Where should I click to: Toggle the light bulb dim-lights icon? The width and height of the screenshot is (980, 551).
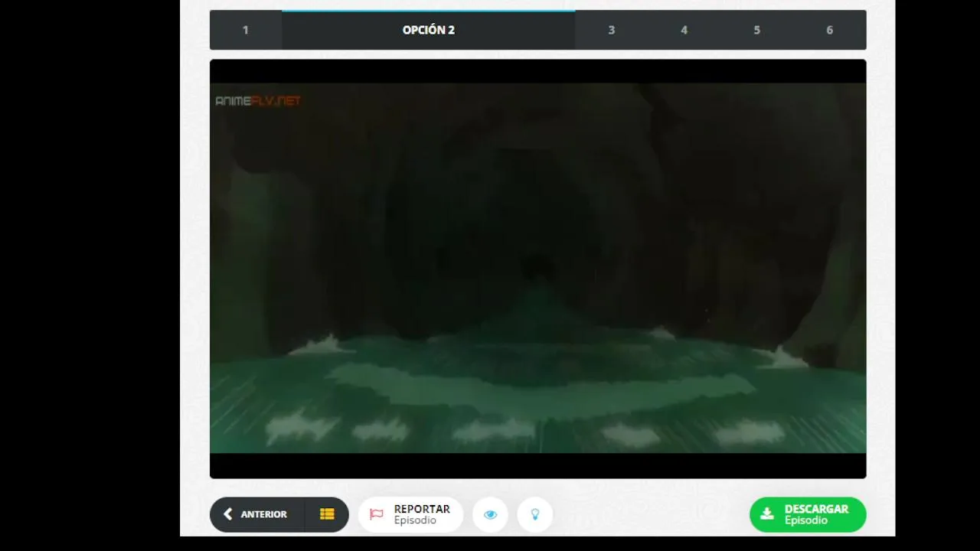(x=535, y=514)
